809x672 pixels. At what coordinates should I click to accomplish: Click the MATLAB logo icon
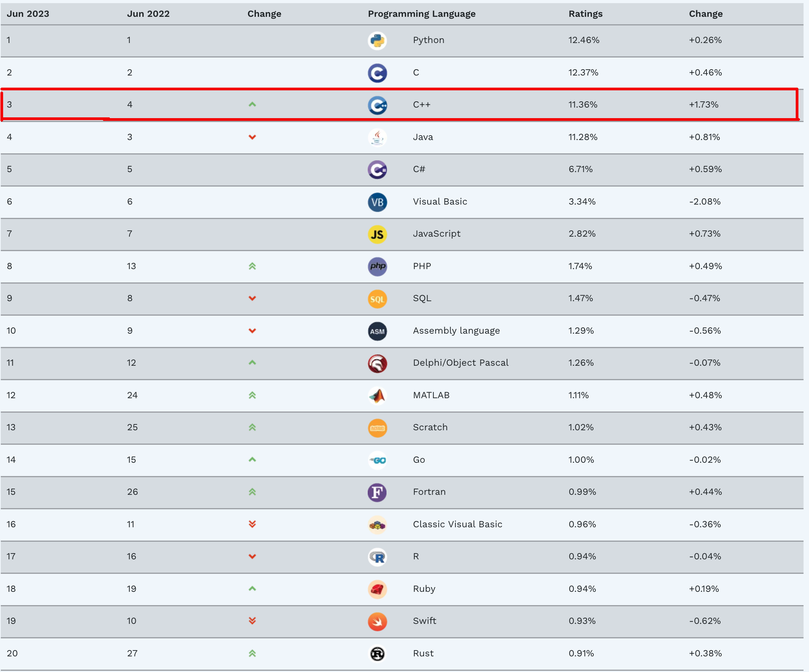point(377,396)
